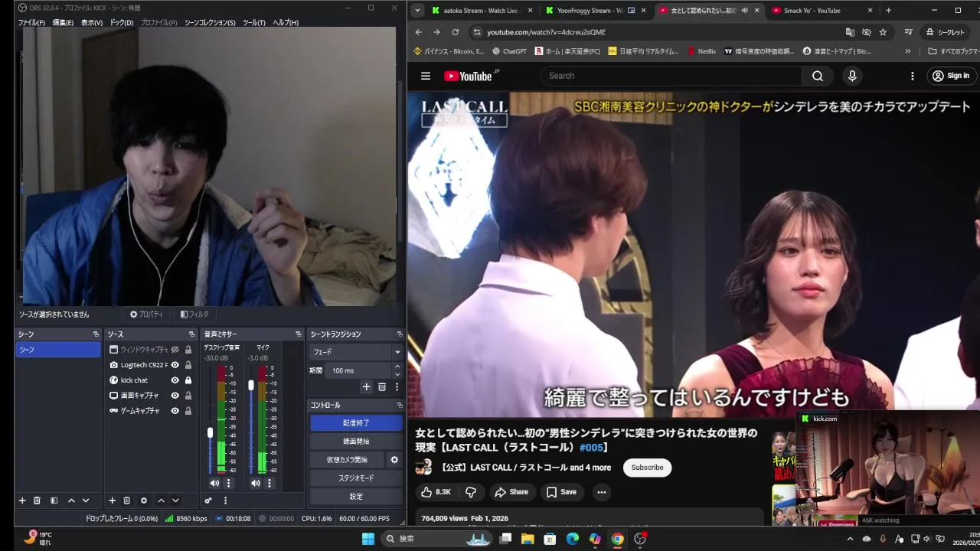Toggle lock on Logitech C922 source
The width and height of the screenshot is (980, 551).
coord(188,365)
